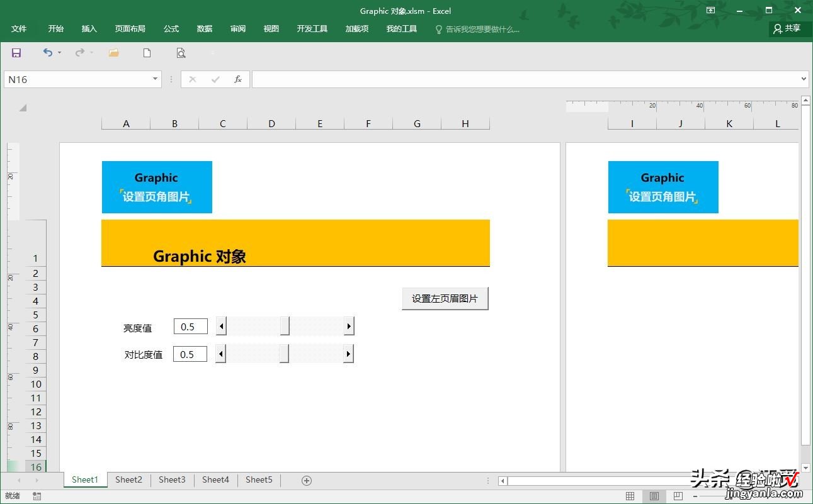Switch to Sheet3 tab
This screenshot has width=813, height=504.
click(172, 480)
